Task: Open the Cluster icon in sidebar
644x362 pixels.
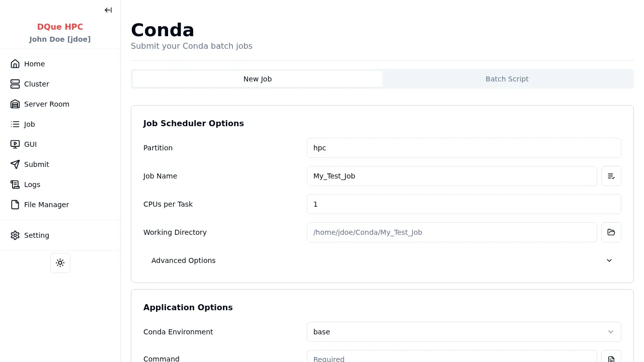Action: click(15, 84)
